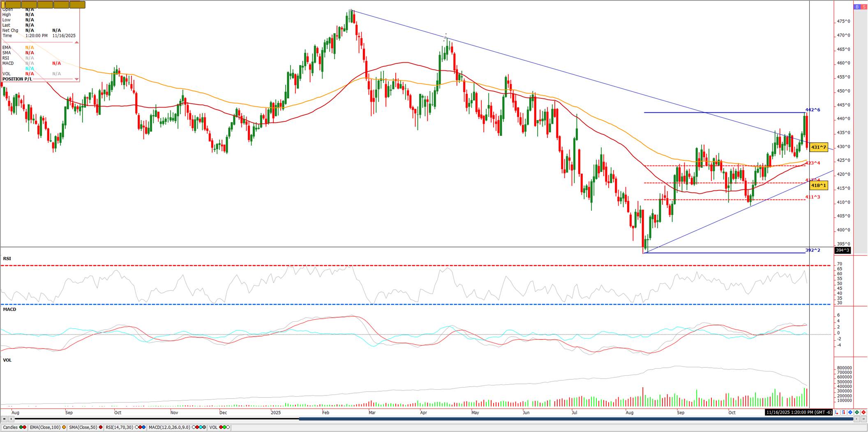Click the blue diamond icon
The height and width of the screenshot is (432, 868).
[850, 412]
